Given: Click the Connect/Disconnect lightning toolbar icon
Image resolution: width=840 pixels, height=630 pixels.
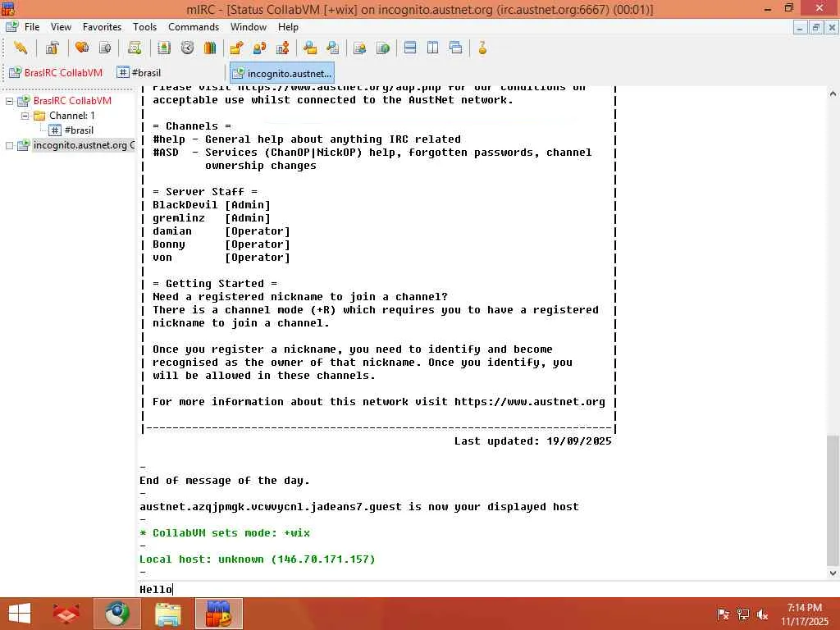Looking at the screenshot, I should click(21, 48).
